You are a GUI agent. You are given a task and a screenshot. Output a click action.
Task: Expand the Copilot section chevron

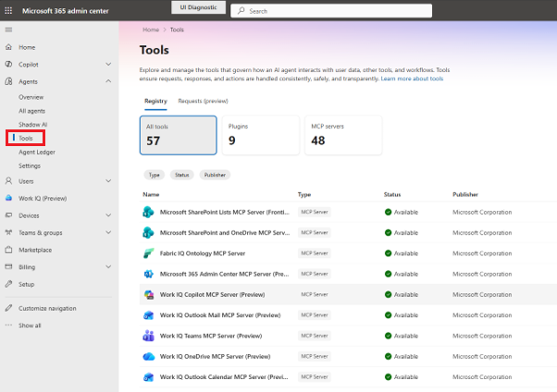[x=108, y=64]
